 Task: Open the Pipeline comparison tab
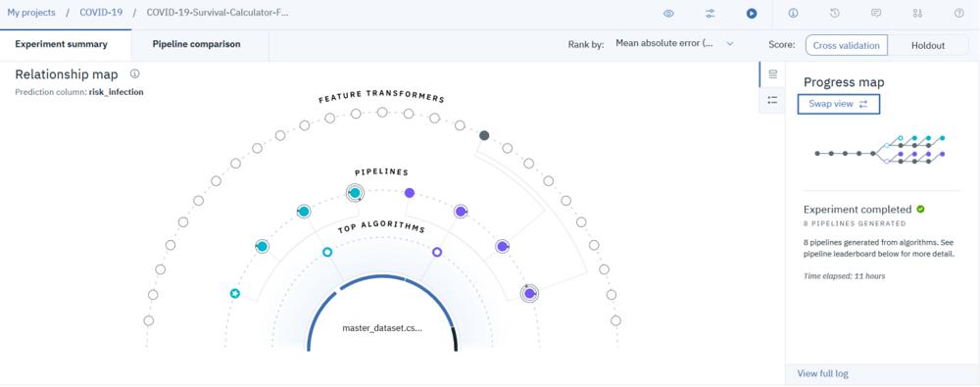pyautogui.click(x=196, y=44)
